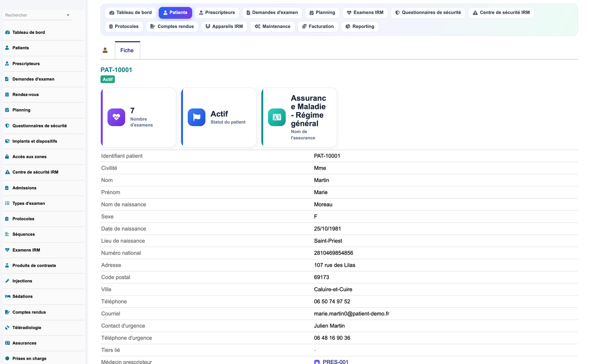Click the Accès aux zones lock icon
The width and height of the screenshot is (589, 364).
(7, 157)
